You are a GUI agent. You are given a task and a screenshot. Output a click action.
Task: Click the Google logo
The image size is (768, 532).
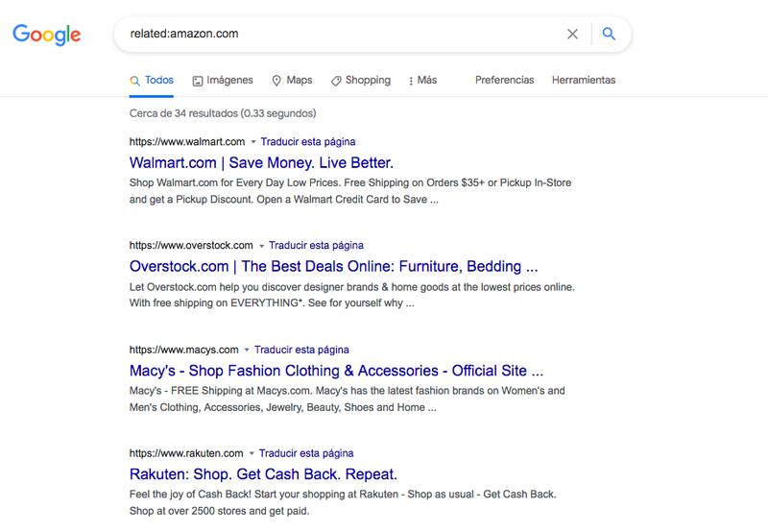[46, 35]
